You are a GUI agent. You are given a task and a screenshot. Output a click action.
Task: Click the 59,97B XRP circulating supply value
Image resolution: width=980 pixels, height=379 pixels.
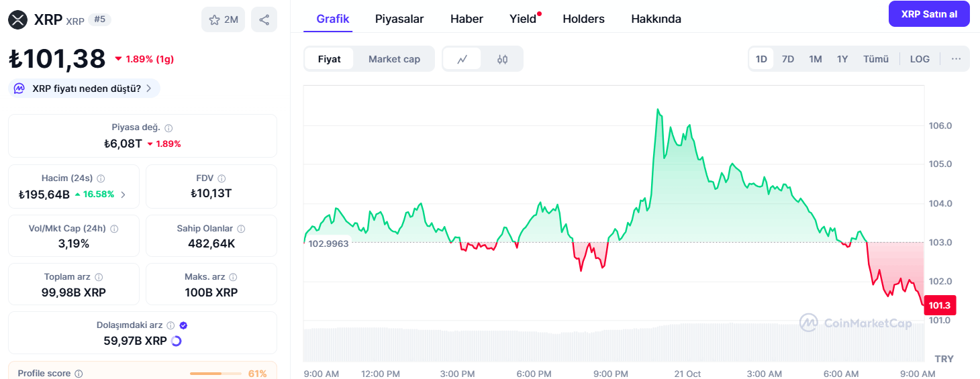coord(135,341)
